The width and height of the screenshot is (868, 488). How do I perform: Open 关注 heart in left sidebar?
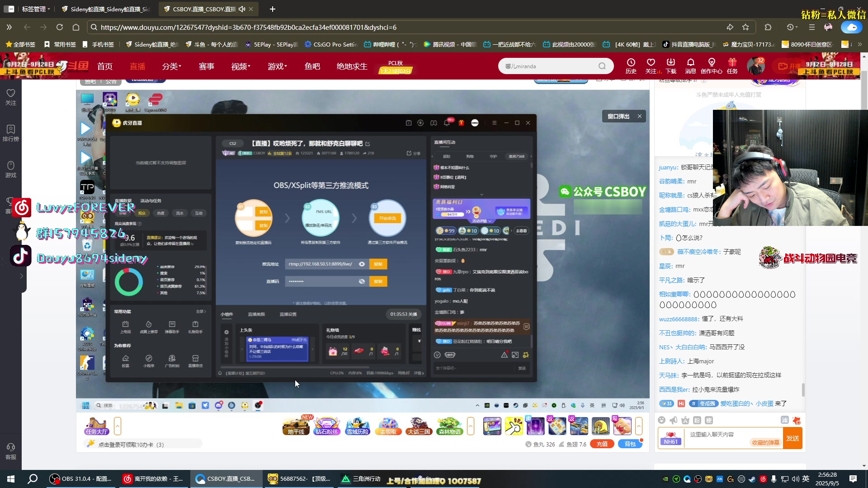[x=11, y=97]
